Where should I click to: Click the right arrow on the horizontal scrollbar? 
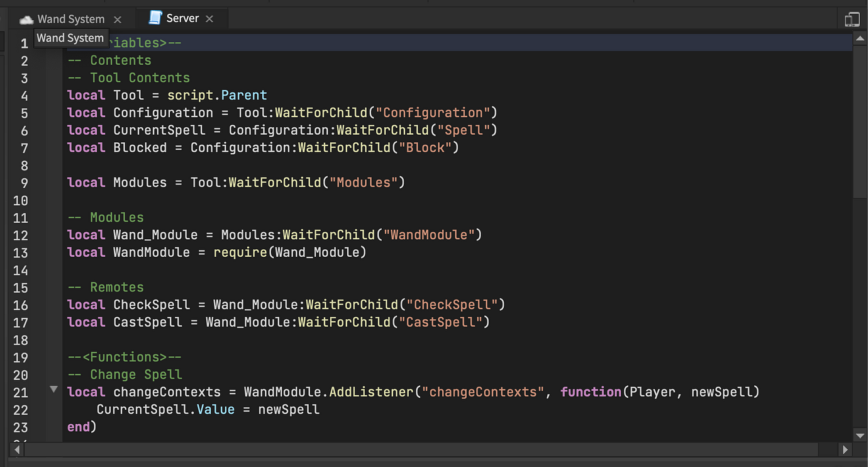[x=846, y=449]
